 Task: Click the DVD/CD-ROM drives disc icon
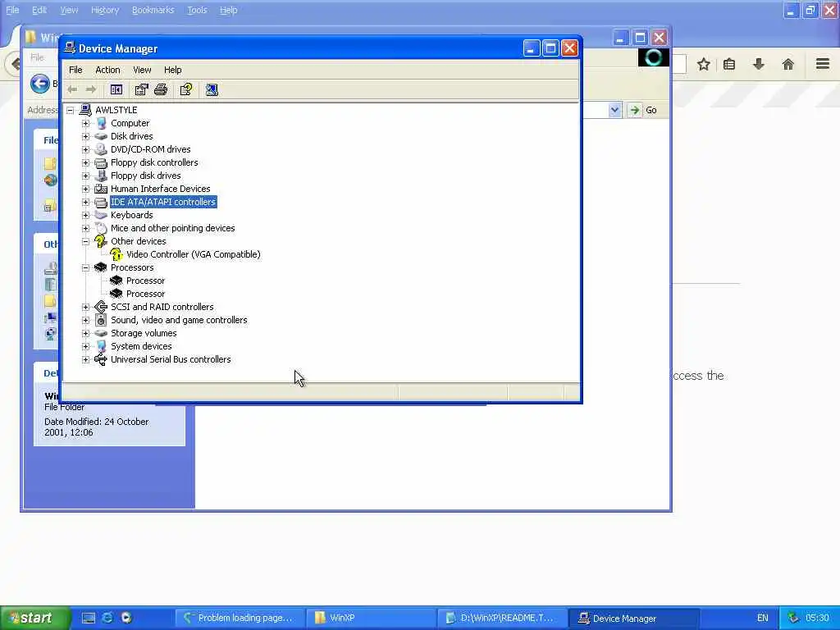pyautogui.click(x=101, y=149)
